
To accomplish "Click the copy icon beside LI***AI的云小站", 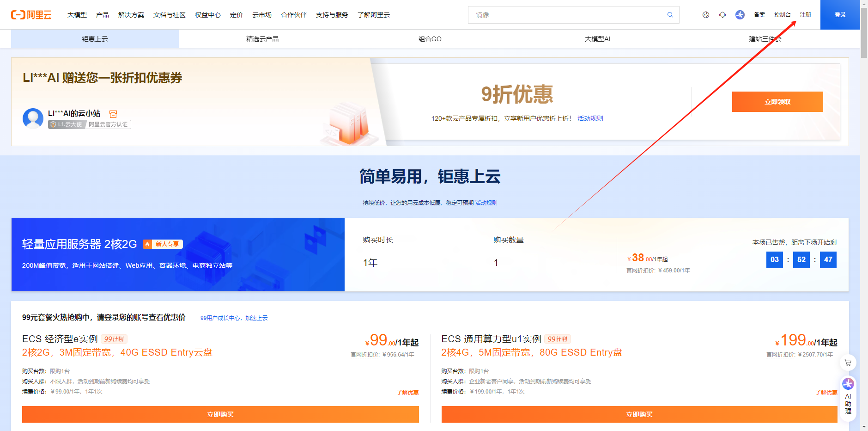I will (113, 114).
